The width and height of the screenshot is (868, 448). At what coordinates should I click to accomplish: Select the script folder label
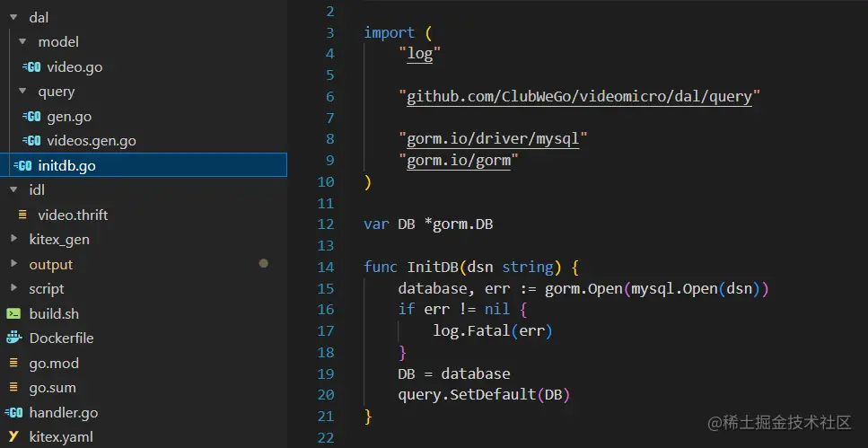[47, 289]
